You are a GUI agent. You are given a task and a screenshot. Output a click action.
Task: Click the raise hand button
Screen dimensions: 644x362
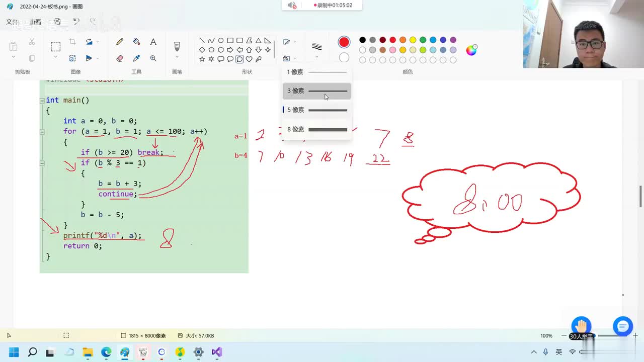pos(581,325)
